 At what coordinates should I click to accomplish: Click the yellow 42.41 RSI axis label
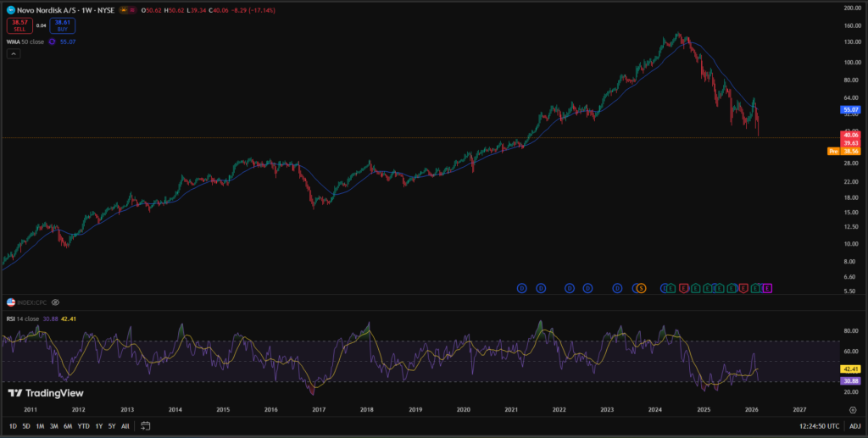point(850,369)
